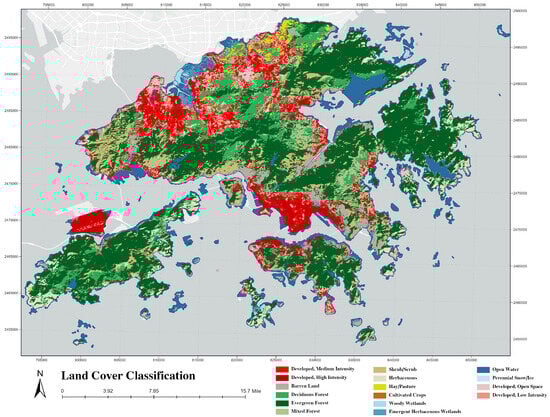The width and height of the screenshot is (550, 417).
Task: Click the 'Perennial Snow/Ice' legend label
Action: 513,378
